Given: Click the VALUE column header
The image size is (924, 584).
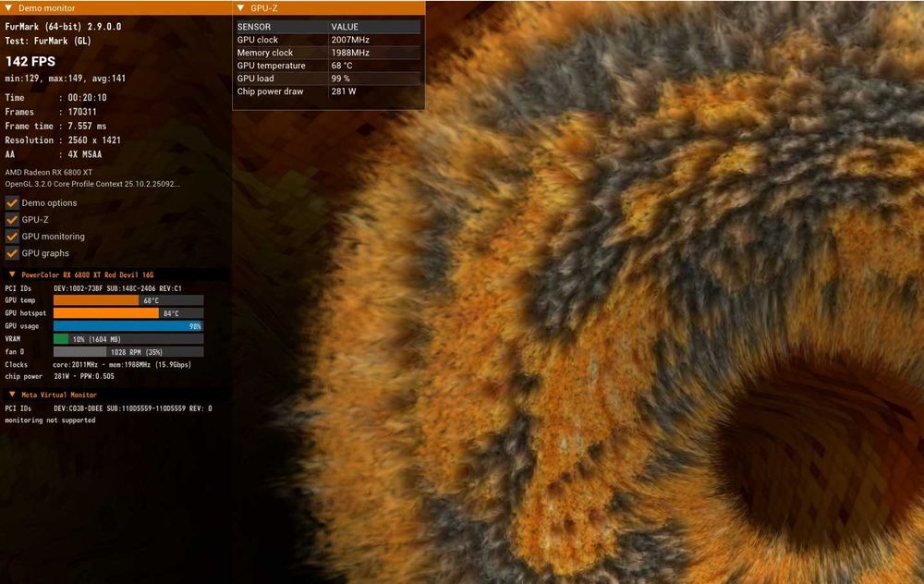Looking at the screenshot, I should pos(374,27).
